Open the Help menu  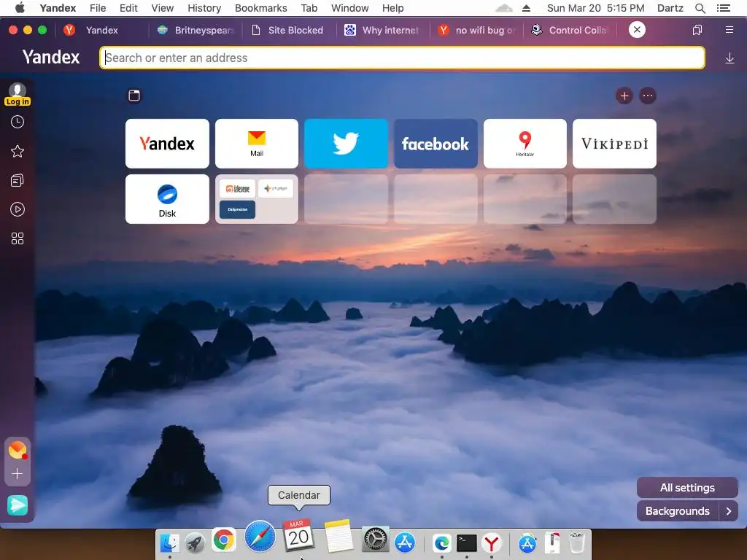click(x=393, y=8)
